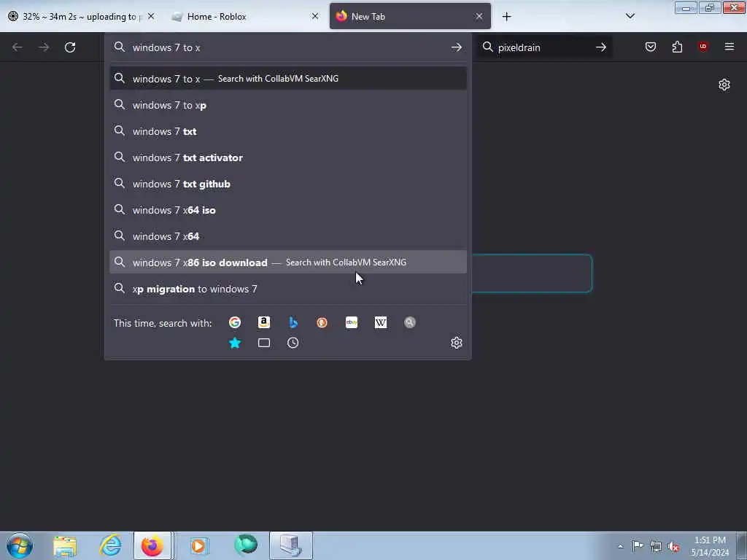747x560 pixels.
Task: Open the Extensions puzzle icon
Action: click(x=677, y=47)
